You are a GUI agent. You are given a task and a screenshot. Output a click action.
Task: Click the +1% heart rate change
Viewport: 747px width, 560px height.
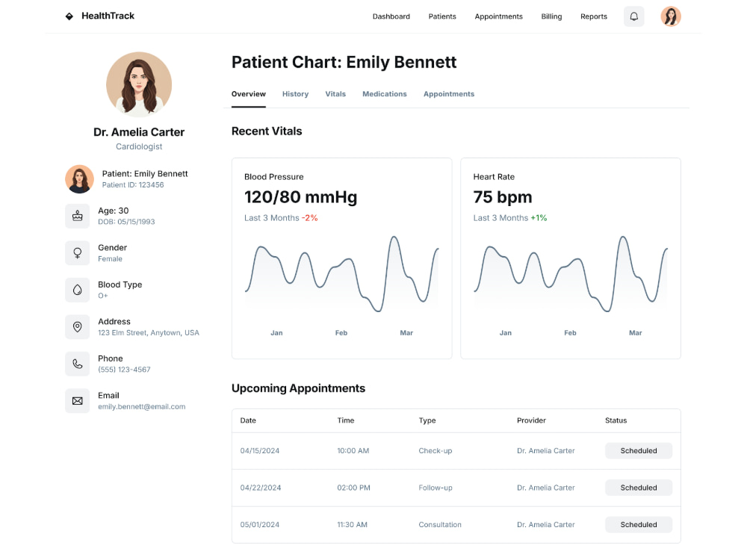tap(539, 217)
